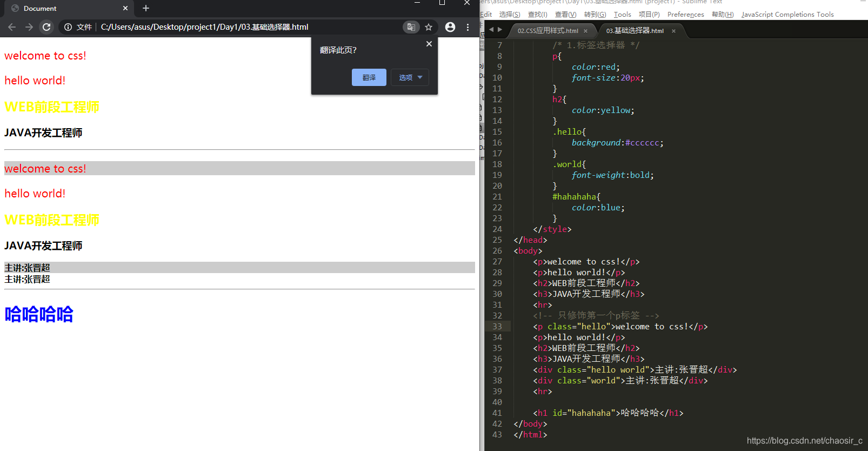Click the first 'hello world!' red paragraph

(35, 81)
